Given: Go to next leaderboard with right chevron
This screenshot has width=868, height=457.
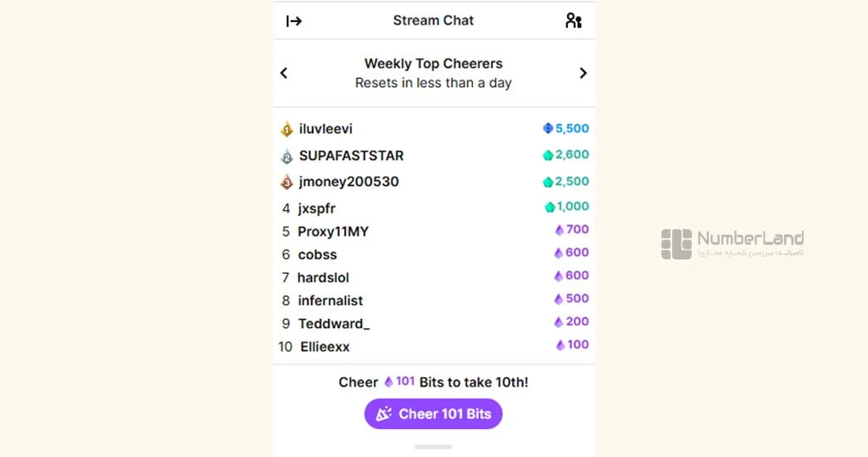Looking at the screenshot, I should (x=583, y=73).
